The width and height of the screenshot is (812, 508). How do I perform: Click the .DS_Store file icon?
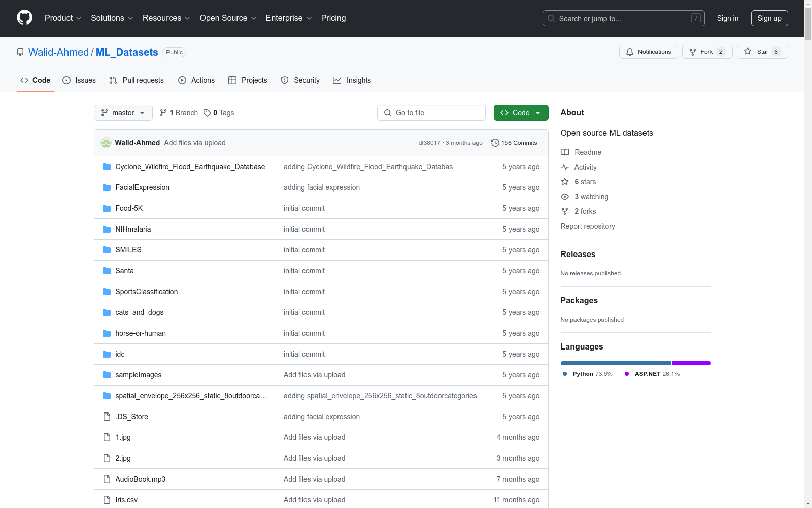pyautogui.click(x=107, y=417)
